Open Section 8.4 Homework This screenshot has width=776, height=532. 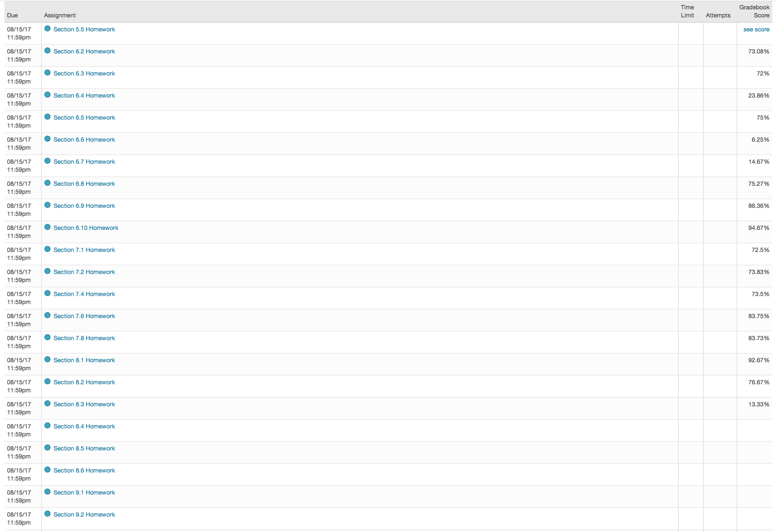click(84, 426)
